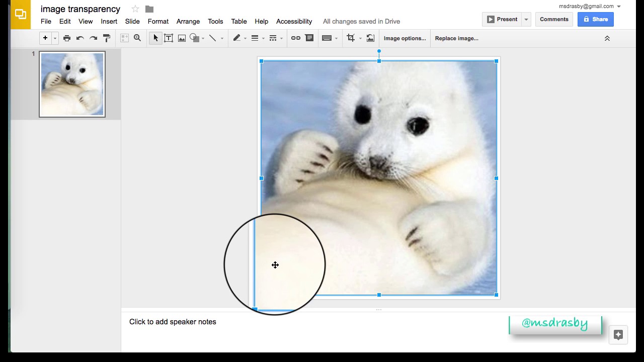Choose the Select arrow cursor tool
Screen dimensions: 644x362
[x=155, y=38]
